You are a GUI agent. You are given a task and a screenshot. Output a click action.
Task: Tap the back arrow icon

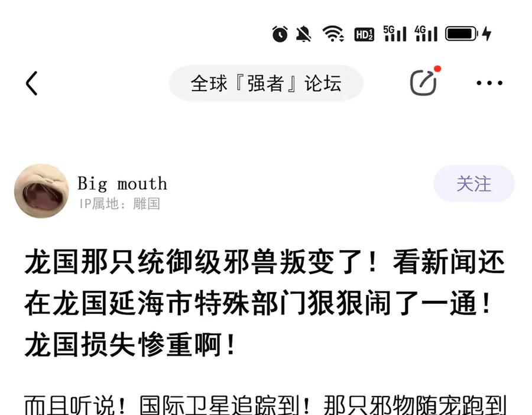[31, 83]
